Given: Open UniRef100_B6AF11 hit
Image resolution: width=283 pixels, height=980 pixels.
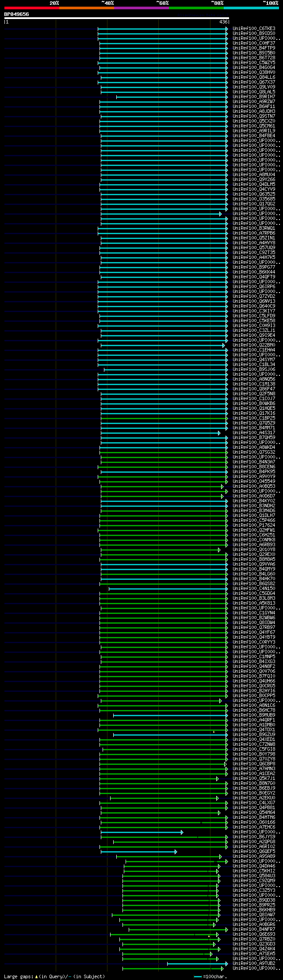Looking at the screenshot, I should click(254, 107).
